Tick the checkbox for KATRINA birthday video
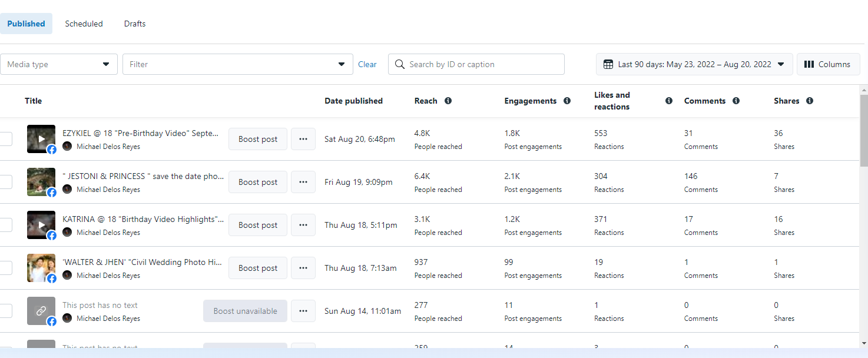Image resolution: width=868 pixels, height=358 pixels. pyautogui.click(x=5, y=225)
